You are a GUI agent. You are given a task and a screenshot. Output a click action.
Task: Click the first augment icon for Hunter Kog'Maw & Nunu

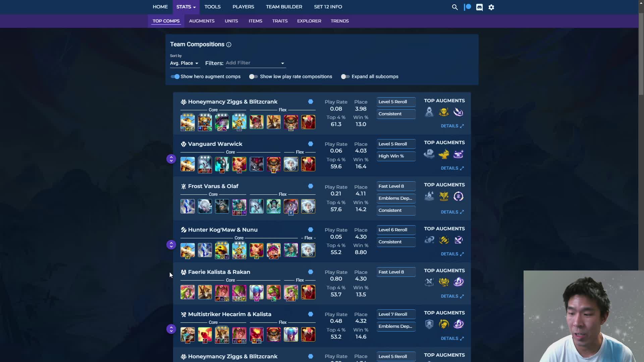429,240
